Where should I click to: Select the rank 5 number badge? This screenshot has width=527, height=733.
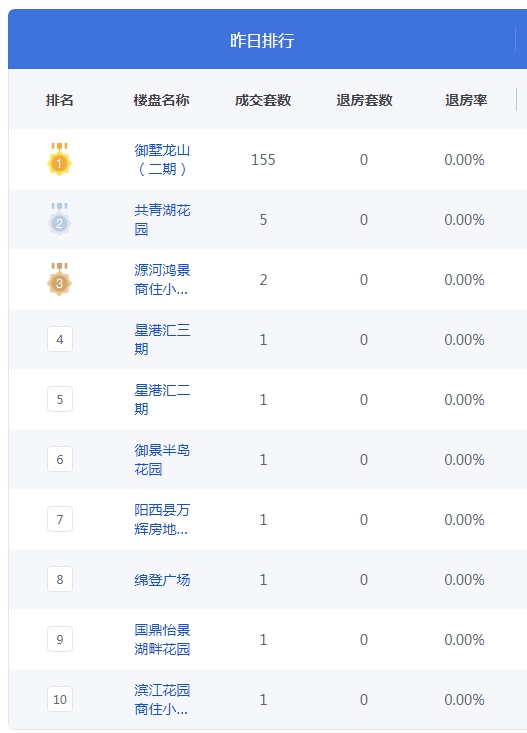coord(60,399)
